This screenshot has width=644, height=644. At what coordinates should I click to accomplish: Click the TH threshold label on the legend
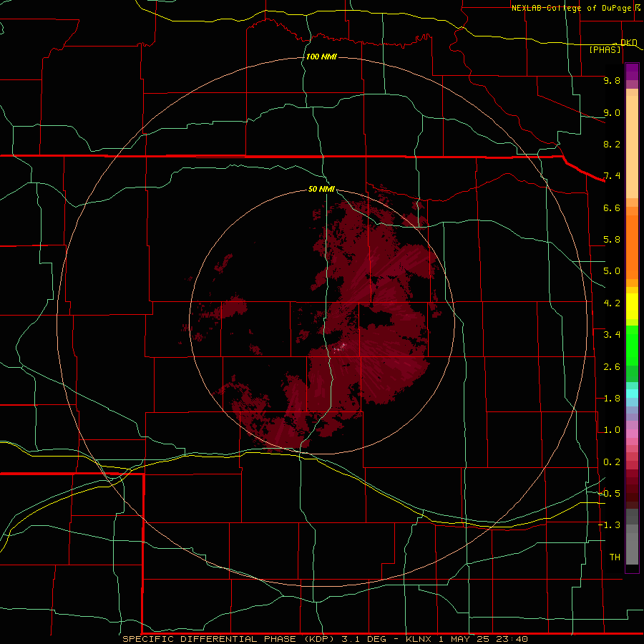615,557
